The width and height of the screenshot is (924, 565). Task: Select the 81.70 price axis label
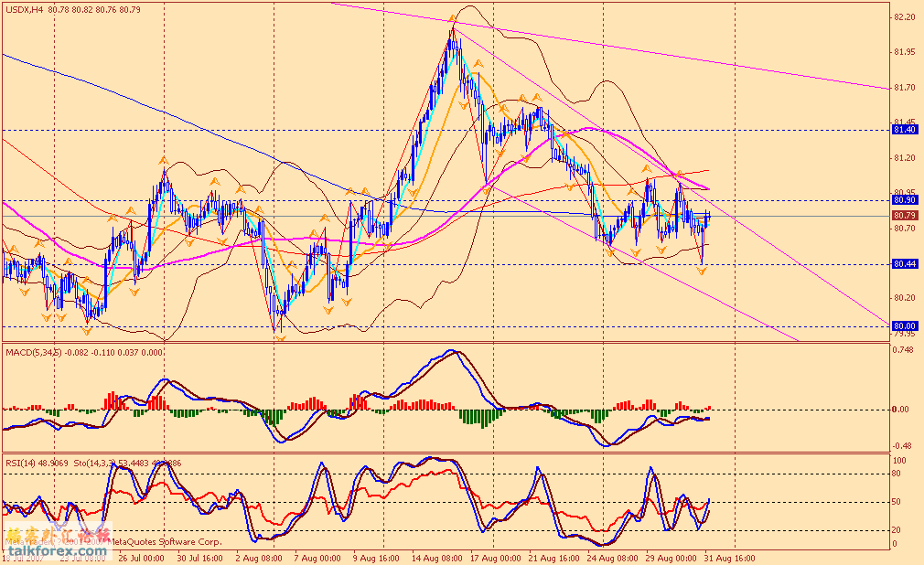pyautogui.click(x=905, y=88)
